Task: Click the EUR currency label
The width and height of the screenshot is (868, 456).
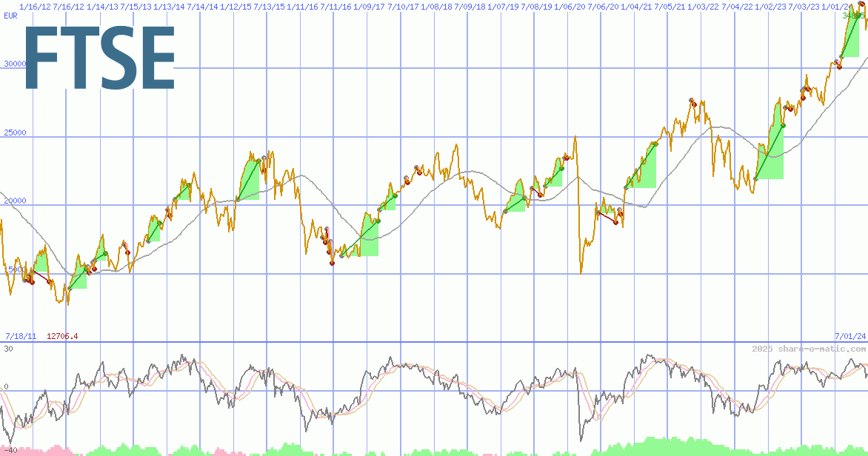Action: pyautogui.click(x=10, y=16)
